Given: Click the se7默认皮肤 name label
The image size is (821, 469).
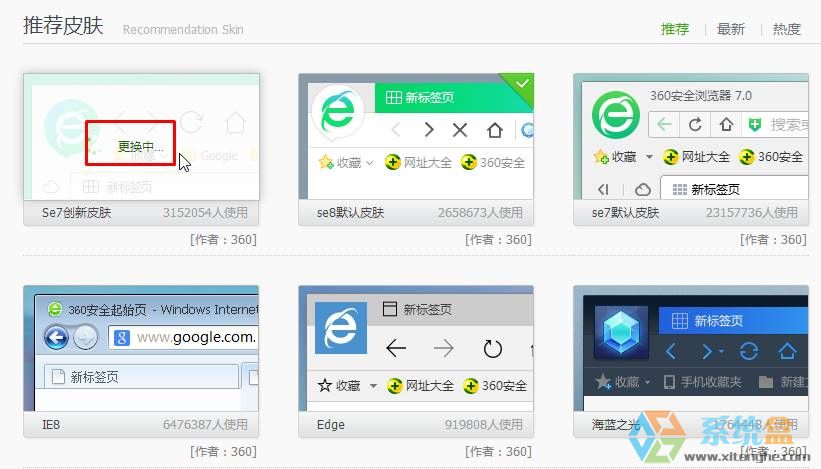Looking at the screenshot, I should tap(625, 213).
